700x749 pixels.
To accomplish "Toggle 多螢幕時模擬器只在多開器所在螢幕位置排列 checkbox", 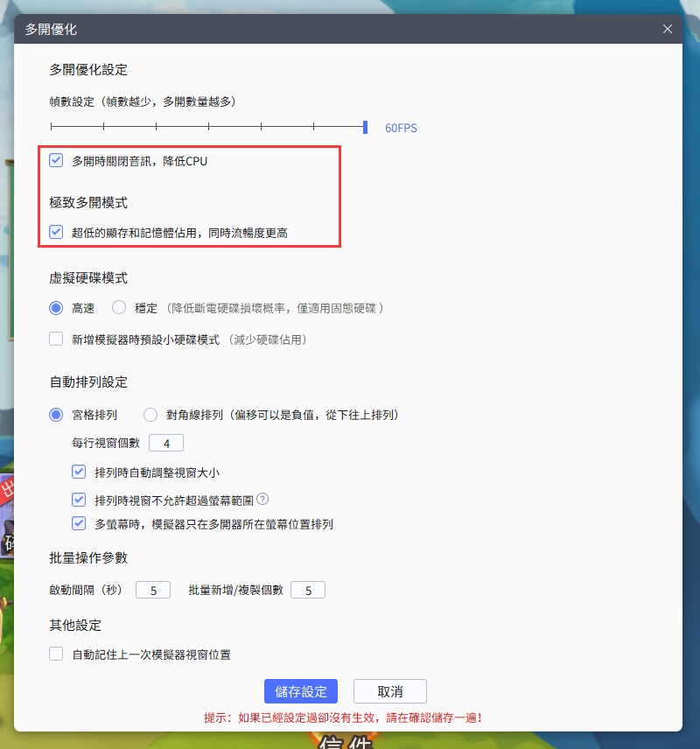I will click(x=79, y=523).
